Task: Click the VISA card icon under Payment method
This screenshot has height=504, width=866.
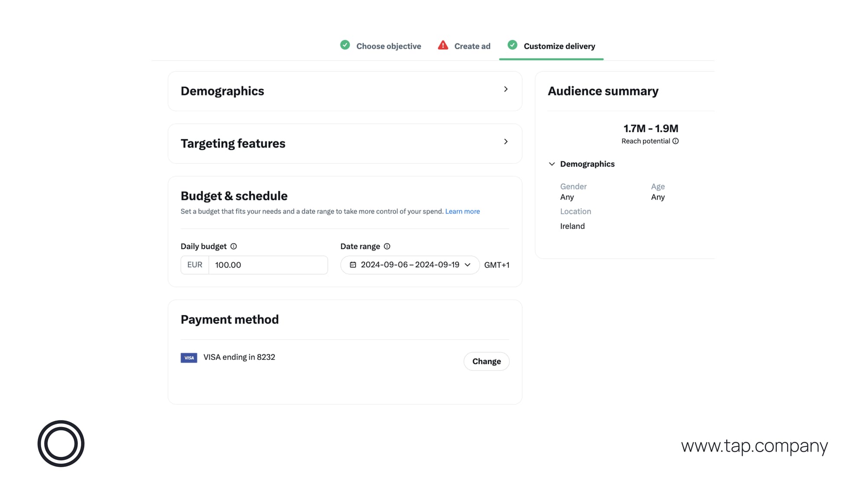Action: pyautogui.click(x=189, y=357)
